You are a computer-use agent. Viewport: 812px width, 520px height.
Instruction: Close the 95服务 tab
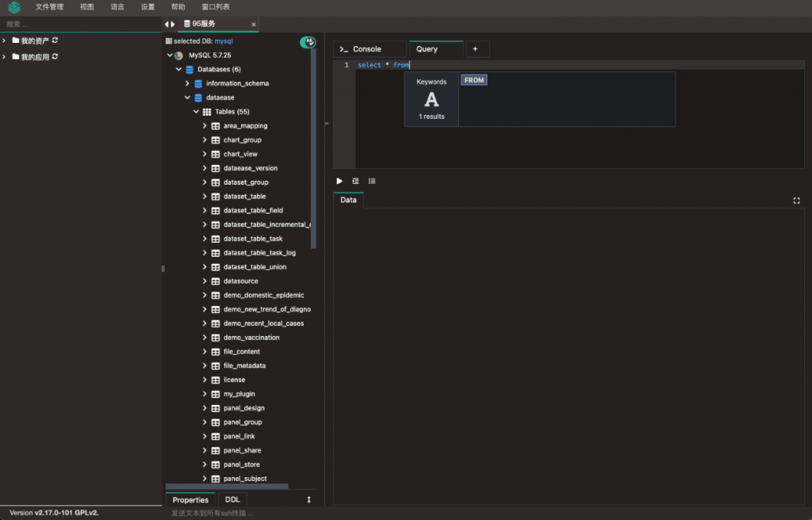pos(253,25)
